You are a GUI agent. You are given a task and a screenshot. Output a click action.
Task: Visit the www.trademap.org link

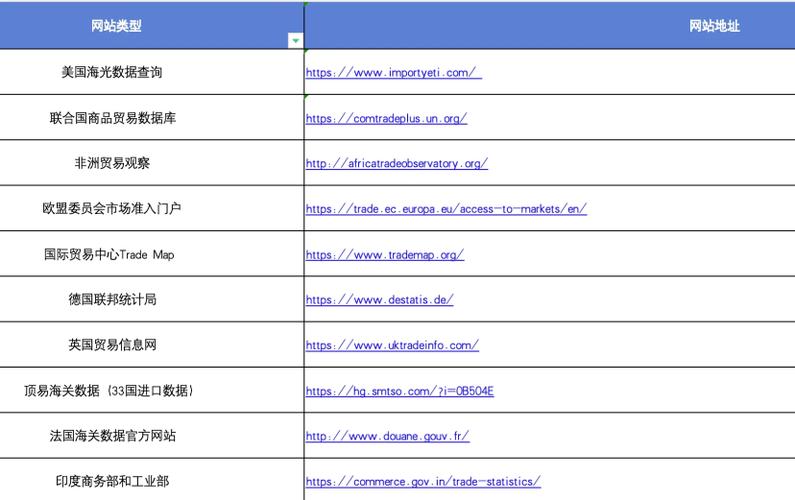pyautogui.click(x=384, y=255)
